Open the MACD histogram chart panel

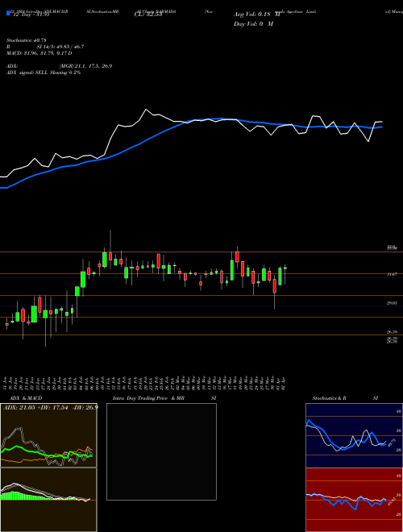pyautogui.click(x=48, y=500)
